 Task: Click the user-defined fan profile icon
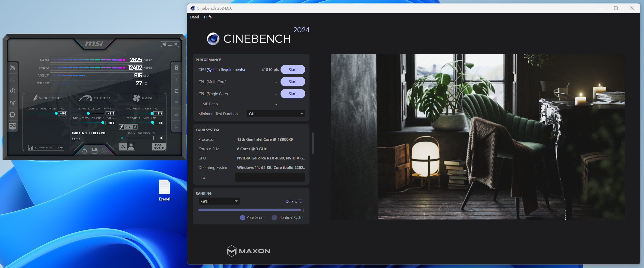pyautogui.click(x=131, y=147)
